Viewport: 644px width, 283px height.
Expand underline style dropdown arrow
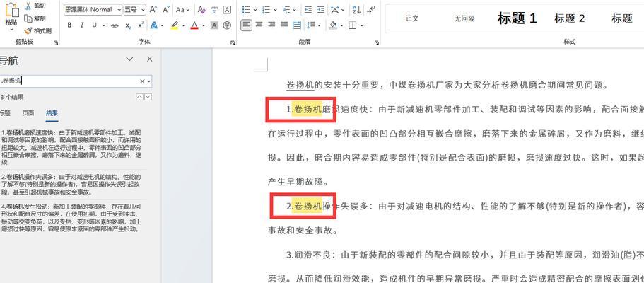pyautogui.click(x=103, y=25)
